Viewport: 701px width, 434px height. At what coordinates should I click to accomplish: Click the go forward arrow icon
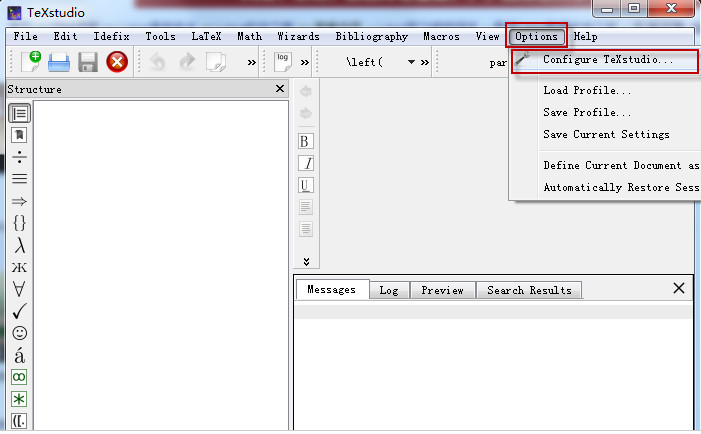(x=306, y=113)
